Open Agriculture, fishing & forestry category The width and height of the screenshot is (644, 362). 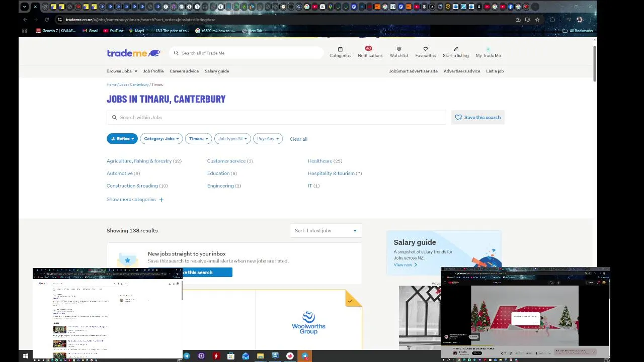coord(144,161)
